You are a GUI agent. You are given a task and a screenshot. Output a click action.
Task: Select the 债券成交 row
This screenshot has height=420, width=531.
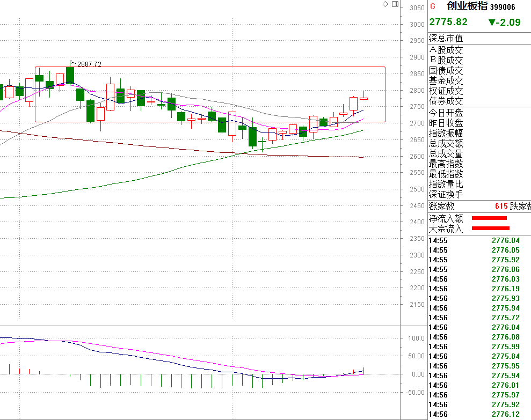coord(479,101)
